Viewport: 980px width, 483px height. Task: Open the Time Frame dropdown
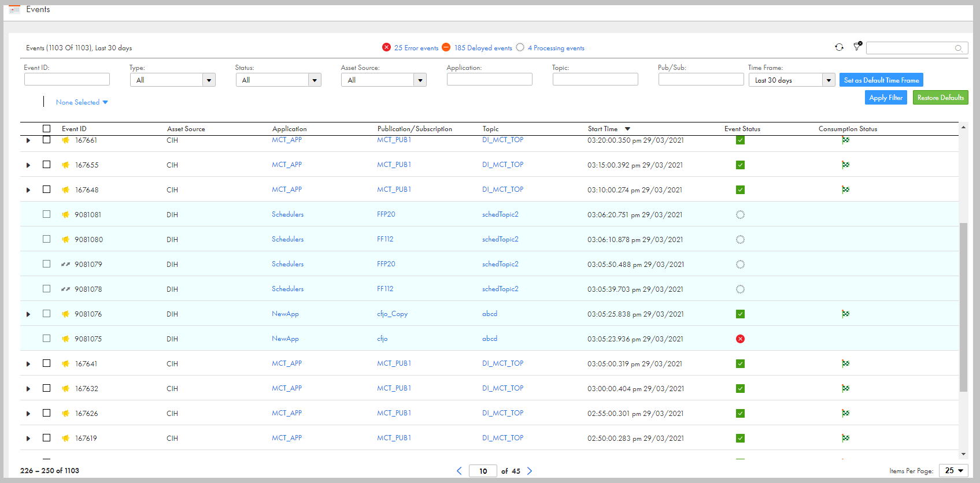792,80
